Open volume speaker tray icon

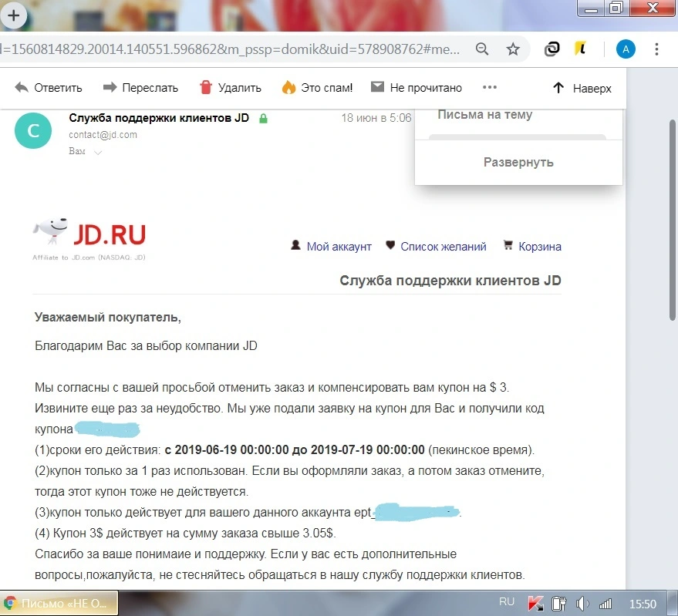pos(582,604)
